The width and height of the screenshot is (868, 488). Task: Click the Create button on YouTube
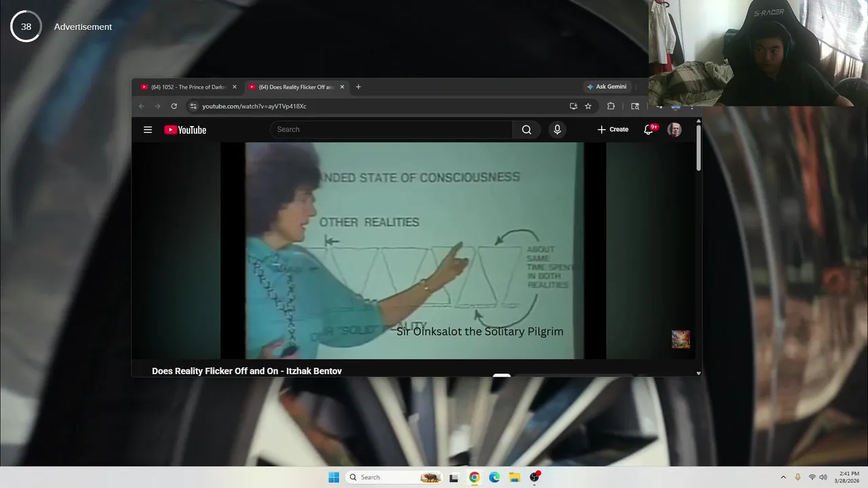pos(613,129)
